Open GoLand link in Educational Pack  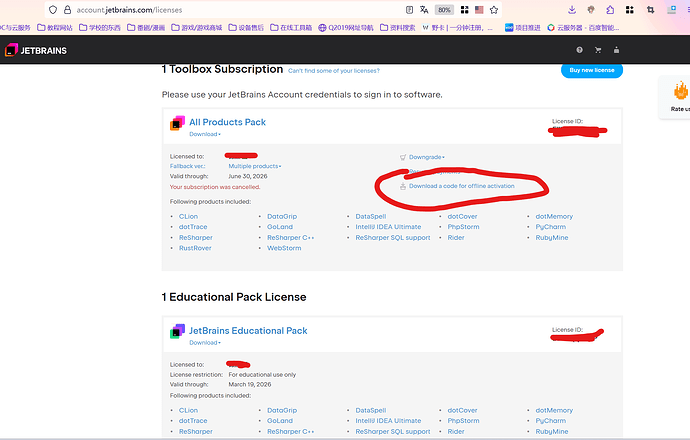[280, 421]
